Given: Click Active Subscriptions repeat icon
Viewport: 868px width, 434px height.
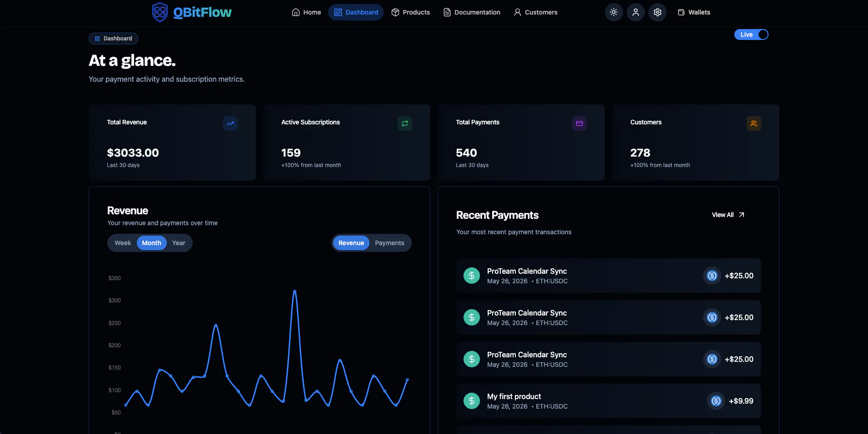Looking at the screenshot, I should [405, 123].
